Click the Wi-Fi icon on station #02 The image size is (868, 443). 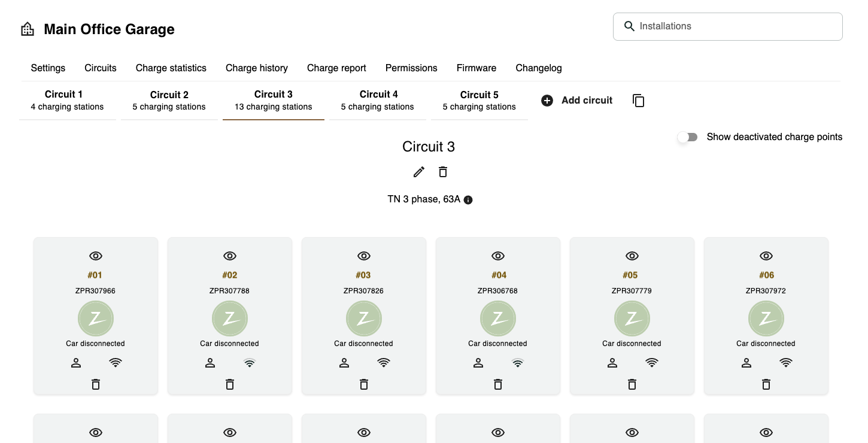click(x=250, y=363)
